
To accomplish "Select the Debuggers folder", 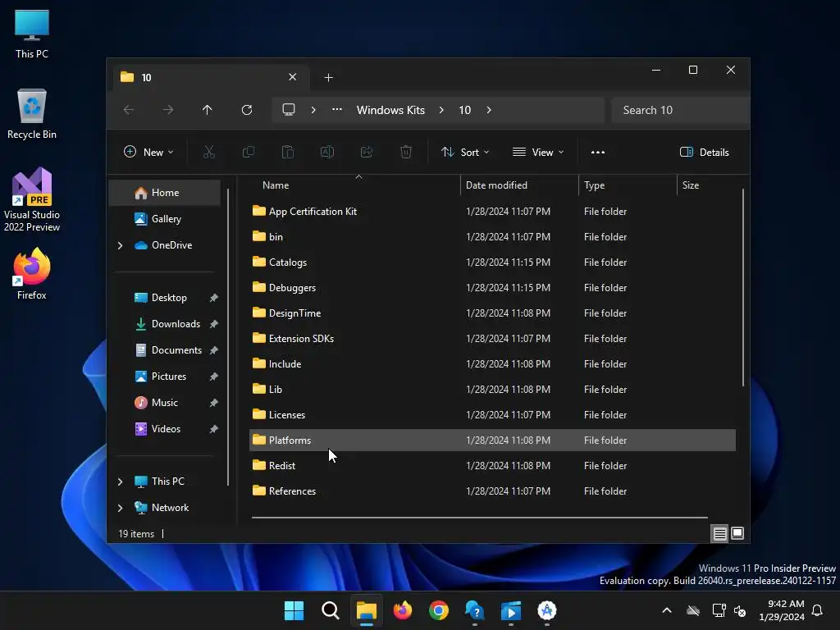I will 492,288.
